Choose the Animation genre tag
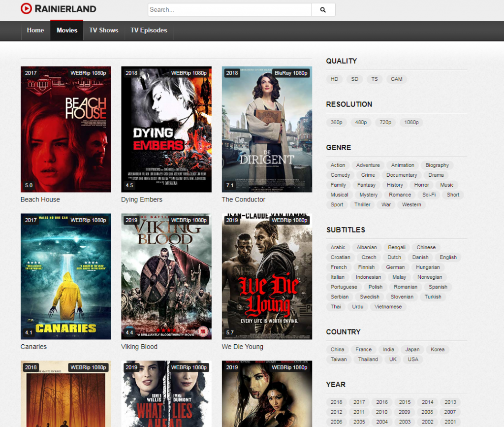Screen dimensions: 504x427 [x=403, y=165]
